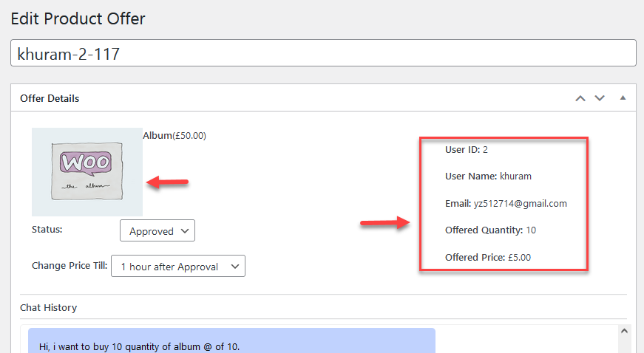Click the email yz512714@gmail.com

[x=520, y=203]
